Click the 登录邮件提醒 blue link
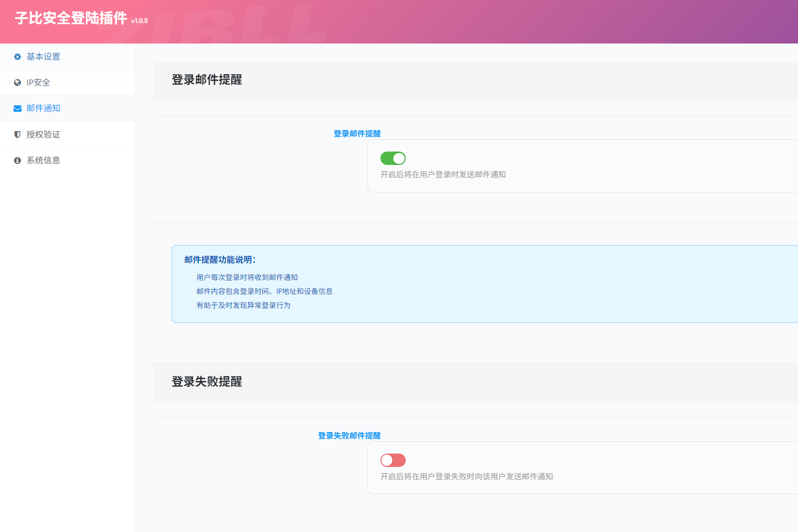 tap(357, 133)
